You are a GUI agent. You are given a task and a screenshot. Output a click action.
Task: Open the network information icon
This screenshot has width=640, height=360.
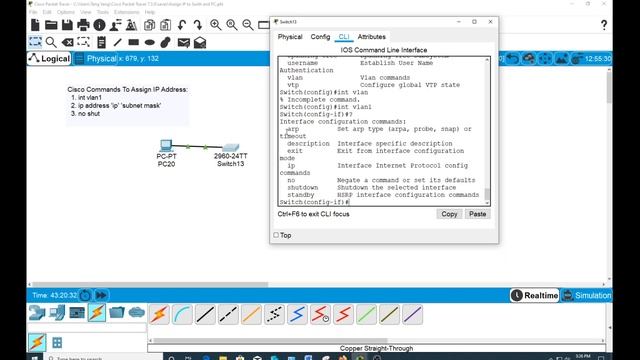tap(99, 25)
